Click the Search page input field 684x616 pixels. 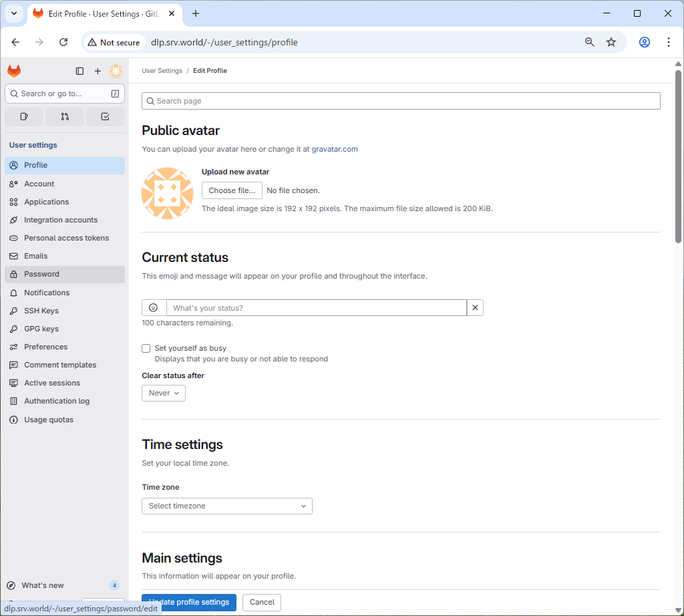pyautogui.click(x=401, y=101)
